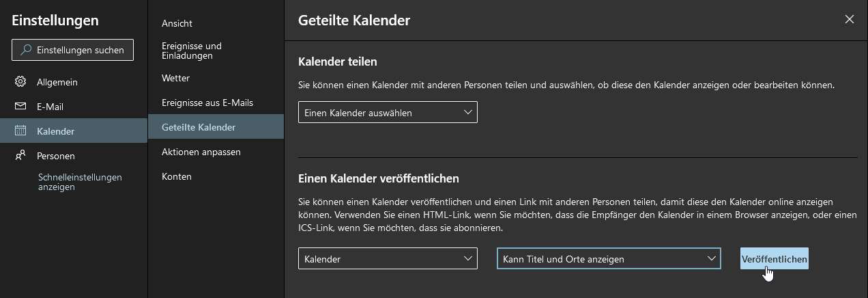This screenshot has width=868, height=298.
Task: Click the Personen people icon
Action: pos(20,155)
